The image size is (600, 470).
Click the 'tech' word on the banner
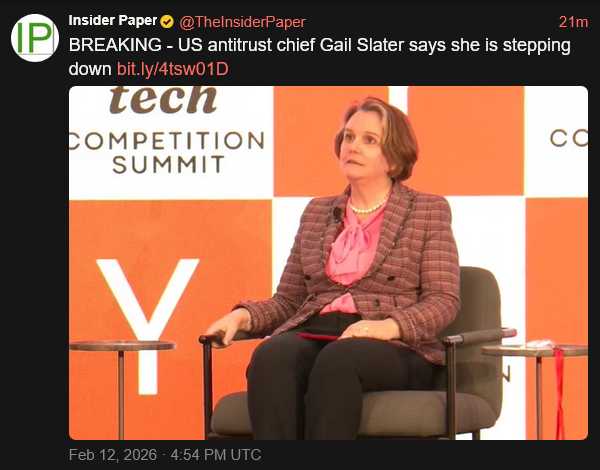click(x=163, y=99)
